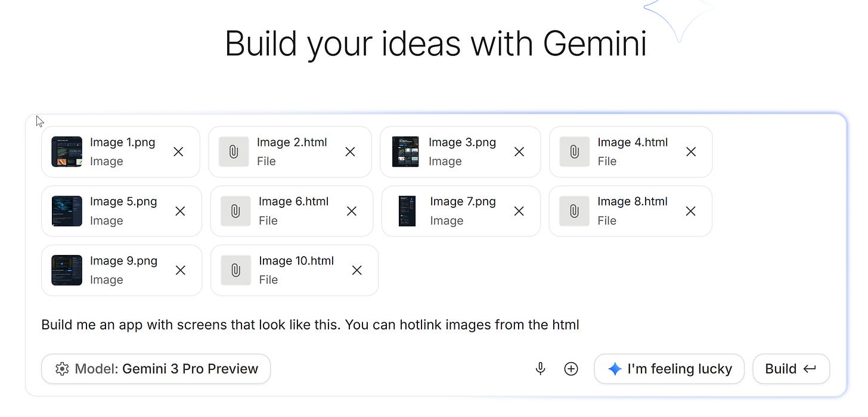
Task: Open the microphone voice input
Action: [540, 369]
